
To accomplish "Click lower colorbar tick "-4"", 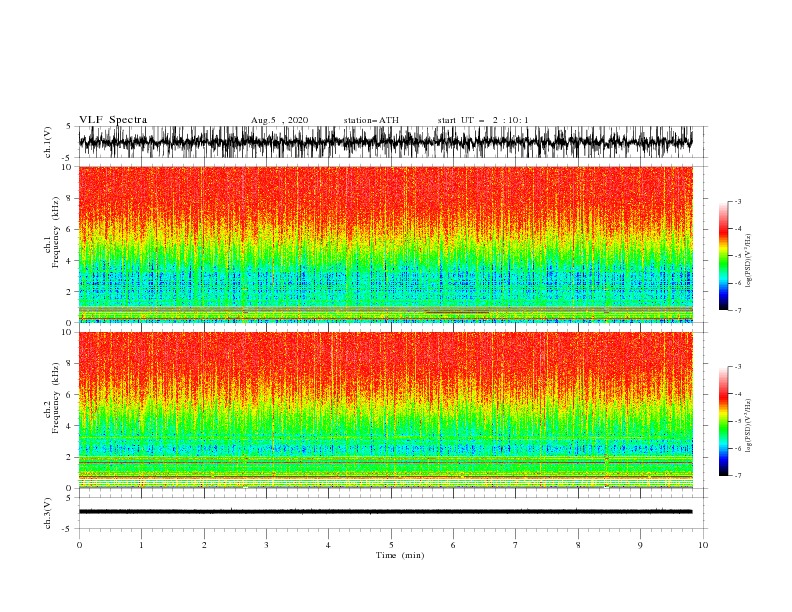I will (737, 394).
